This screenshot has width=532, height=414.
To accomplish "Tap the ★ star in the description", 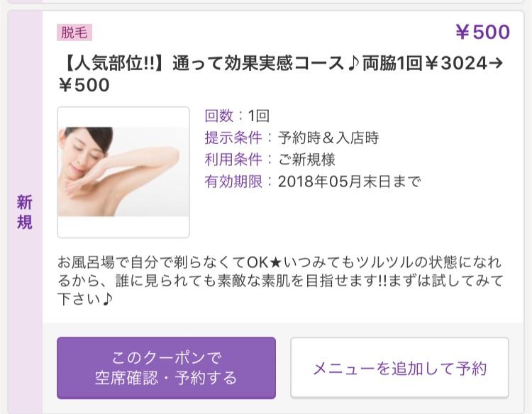I will point(276,262).
